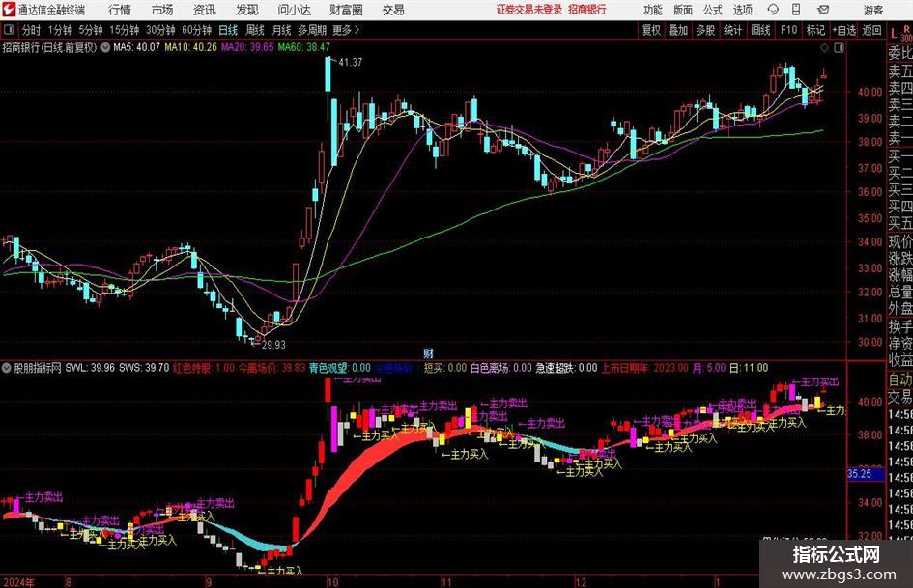The image size is (913, 588).
Task: Switch to the 月线 monthly tab
Action: (x=281, y=30)
